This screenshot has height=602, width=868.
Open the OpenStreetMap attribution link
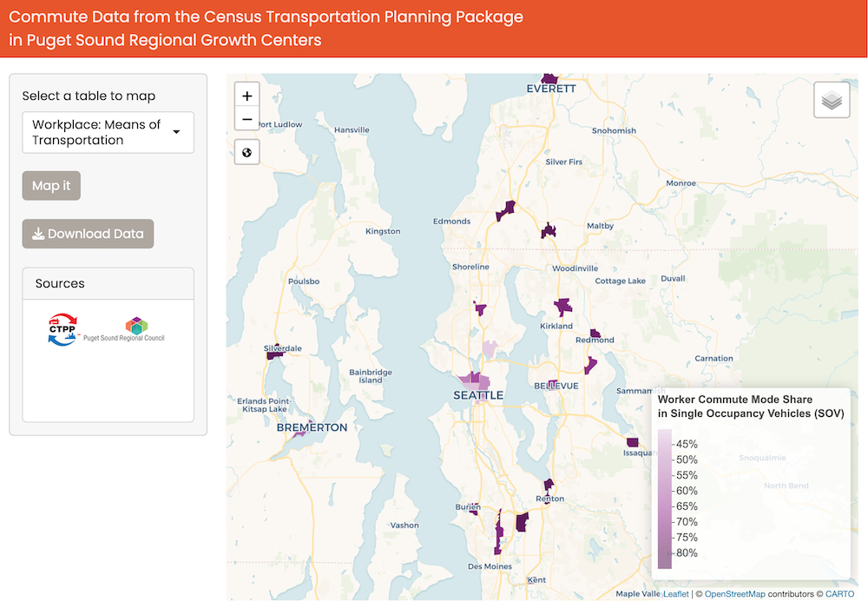tap(734, 594)
